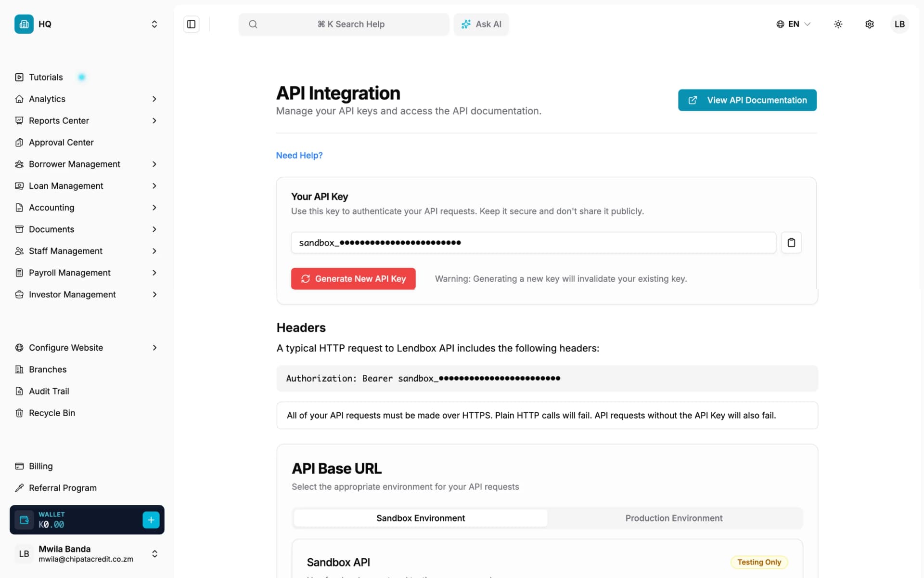Add wallet funds with plus icon
The width and height of the screenshot is (924, 578).
click(x=151, y=520)
